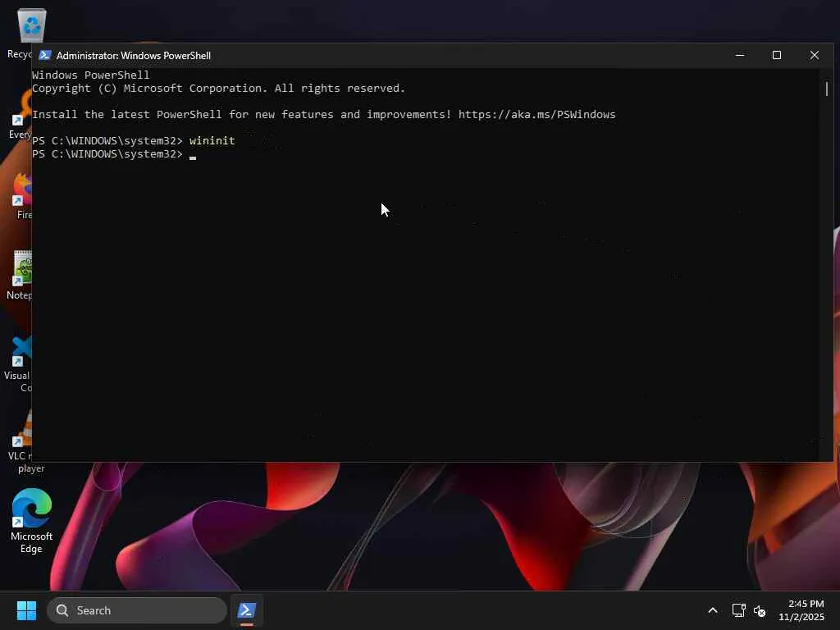The height and width of the screenshot is (630, 840).
Task: Open the Windows Start menu
Action: pos(26,610)
